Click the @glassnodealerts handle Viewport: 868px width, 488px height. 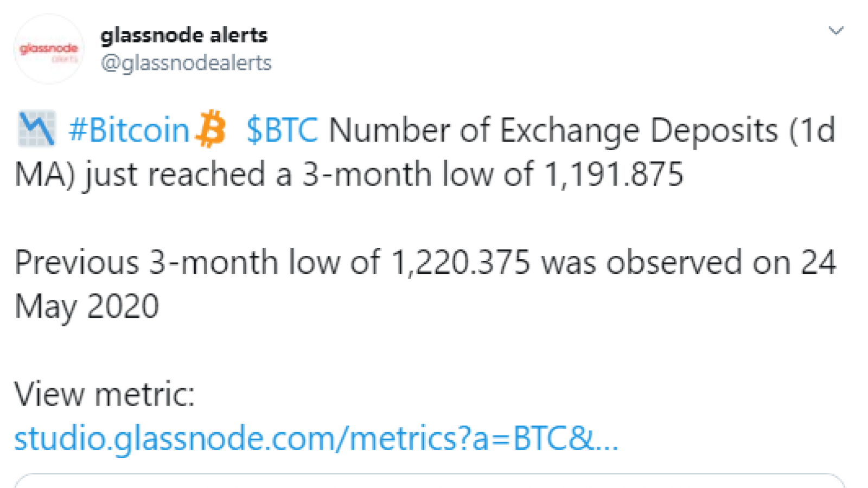tap(186, 63)
